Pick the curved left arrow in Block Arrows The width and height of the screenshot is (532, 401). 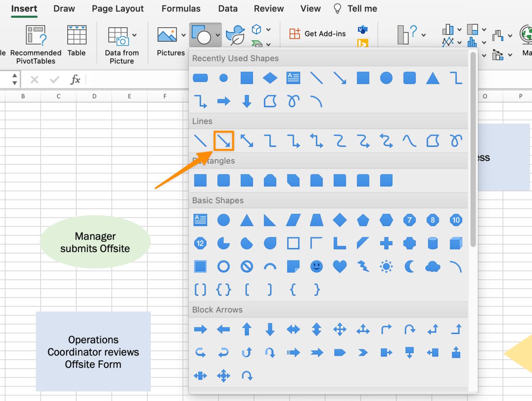(223, 352)
